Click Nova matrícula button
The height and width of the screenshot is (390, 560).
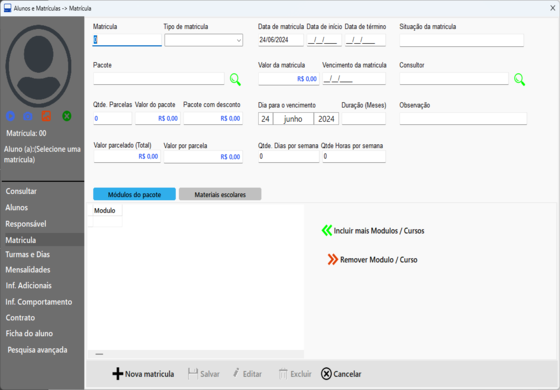click(x=143, y=374)
